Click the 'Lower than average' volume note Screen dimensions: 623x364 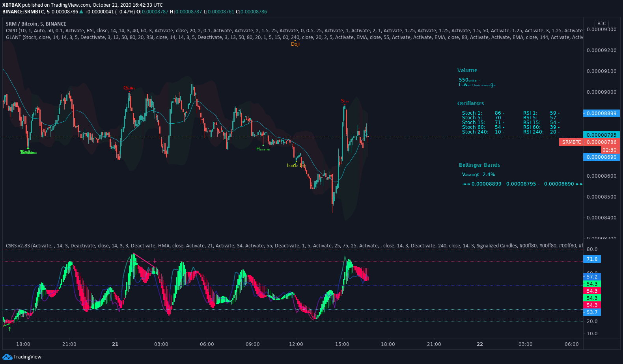point(477,85)
